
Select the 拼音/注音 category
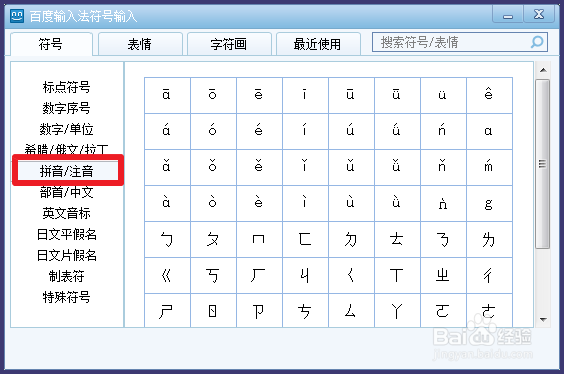coord(67,171)
